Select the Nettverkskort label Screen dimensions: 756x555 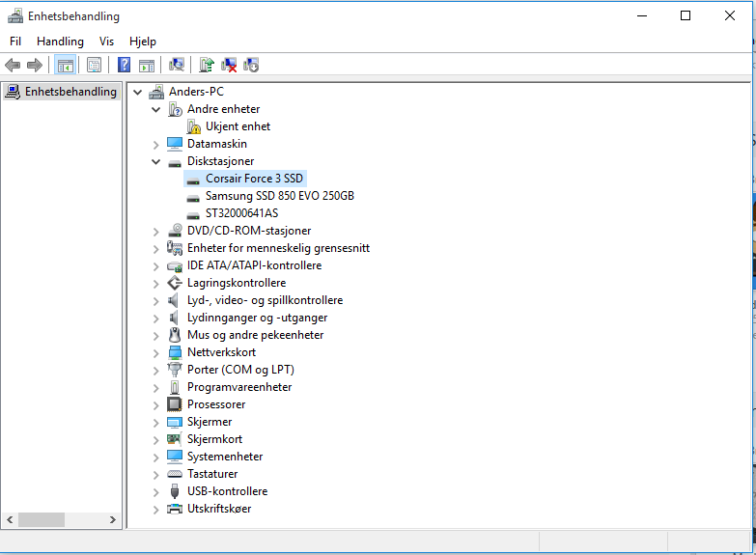[221, 352]
